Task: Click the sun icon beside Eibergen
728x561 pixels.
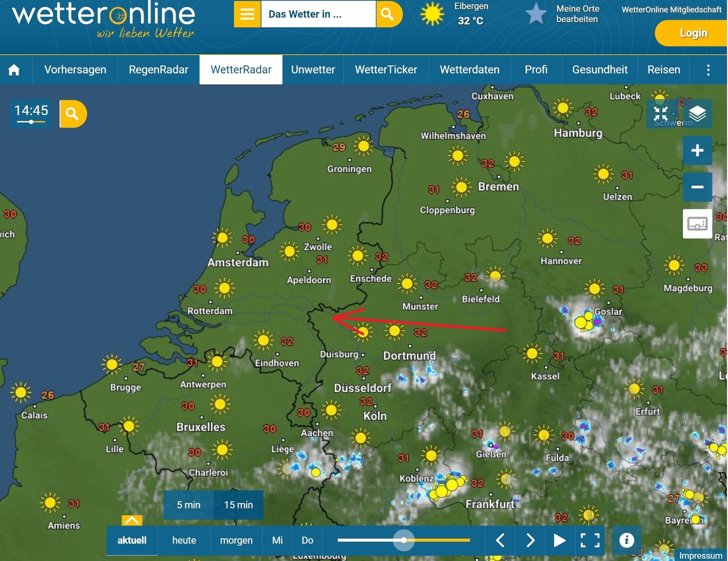Action: 432,14
